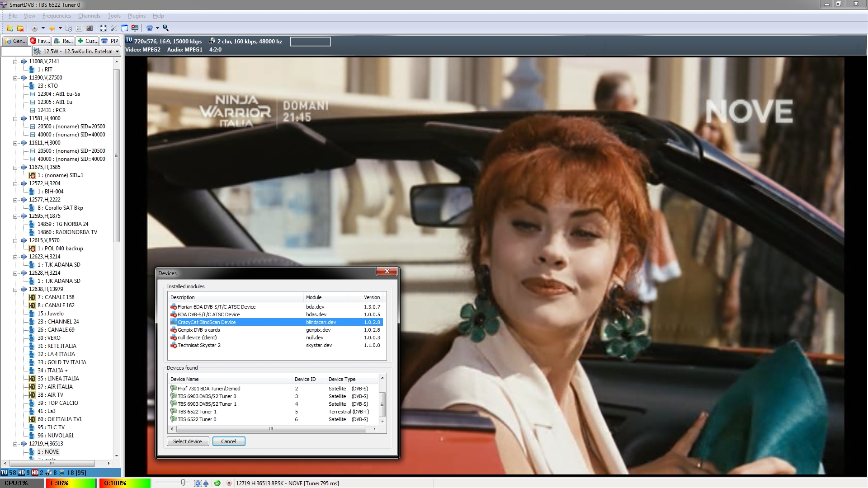868x488 pixels.
Task: Collapse the 11008,V,2141 transponder node
Action: (15, 61)
